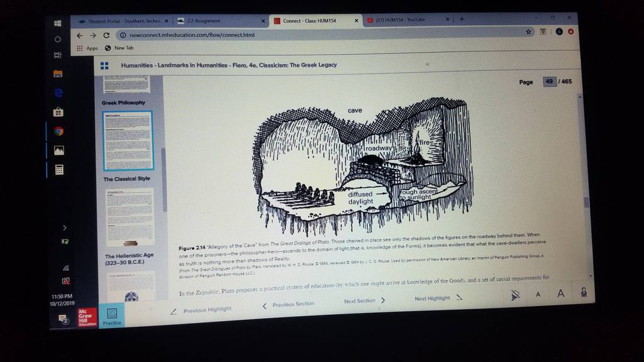Open Task View on the taskbar
This screenshot has width=644, height=362.
58,55
